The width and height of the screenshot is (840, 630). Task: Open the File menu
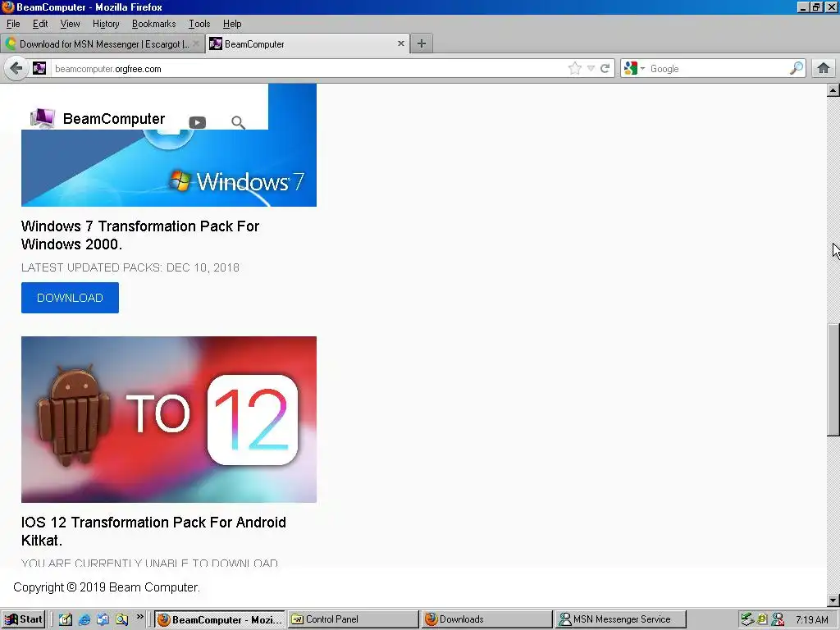tap(13, 24)
